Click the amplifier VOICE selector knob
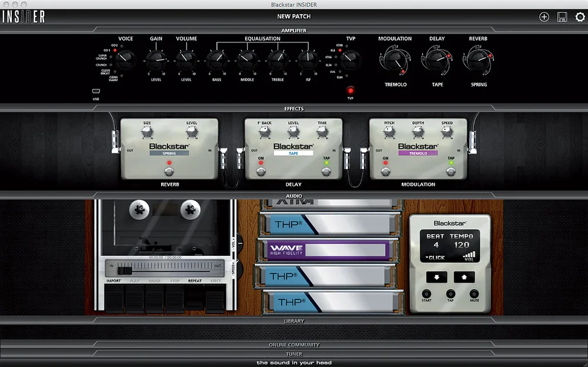The width and height of the screenshot is (588, 367). pos(125,59)
